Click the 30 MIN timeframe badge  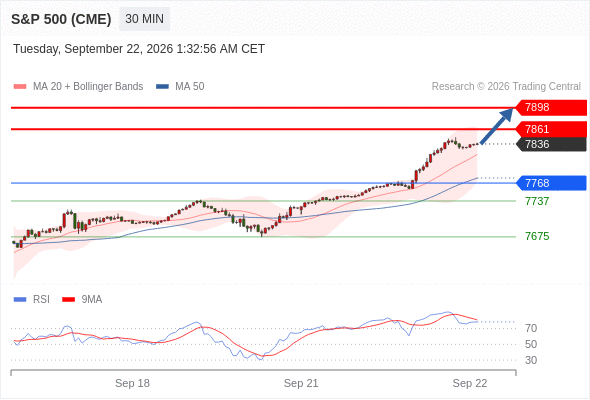point(144,19)
